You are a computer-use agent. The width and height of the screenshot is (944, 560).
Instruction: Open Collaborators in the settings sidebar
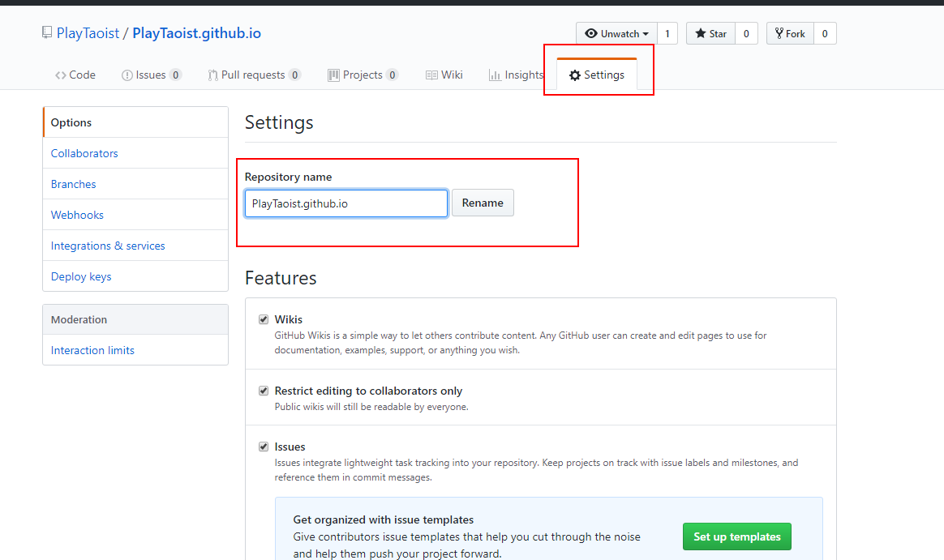tap(135, 153)
